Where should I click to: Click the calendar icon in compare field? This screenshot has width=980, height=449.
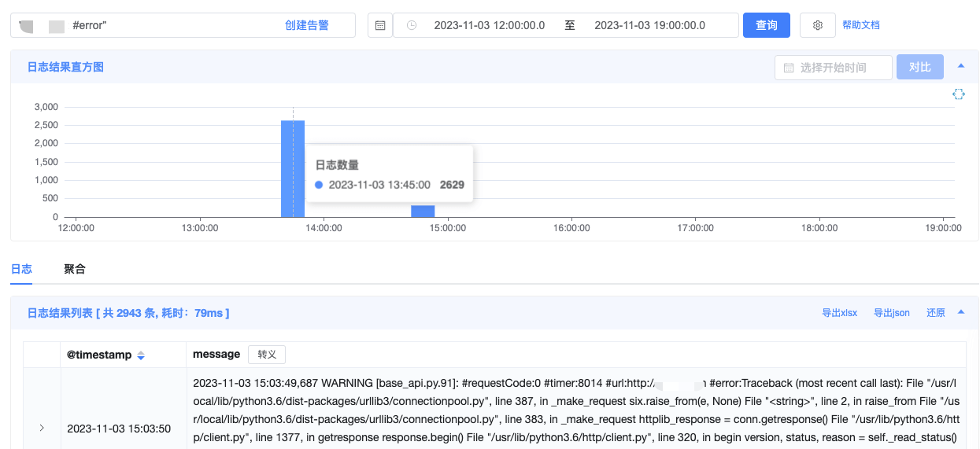[789, 68]
